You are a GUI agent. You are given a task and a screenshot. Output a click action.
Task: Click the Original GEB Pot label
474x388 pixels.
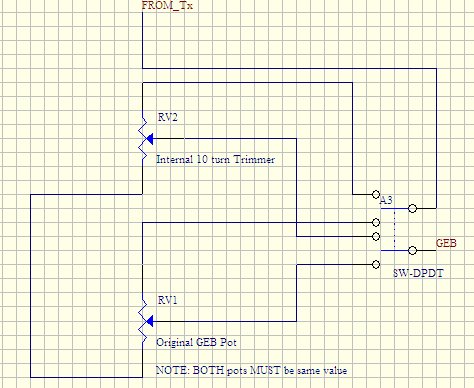pos(196,342)
